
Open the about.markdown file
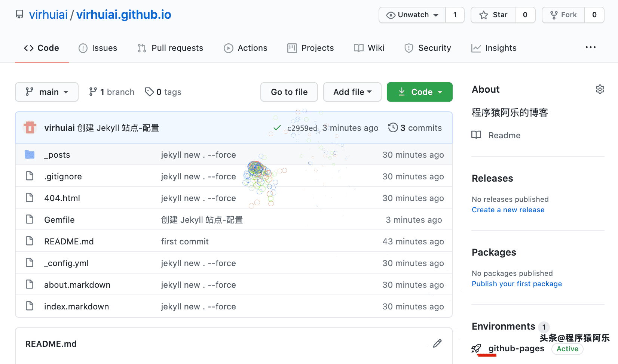(77, 285)
